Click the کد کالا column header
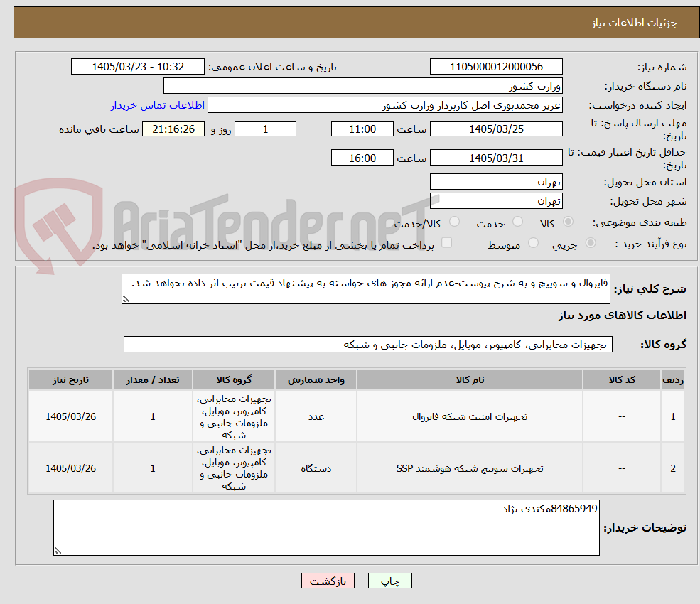This screenshot has height=604, width=700. [x=621, y=379]
